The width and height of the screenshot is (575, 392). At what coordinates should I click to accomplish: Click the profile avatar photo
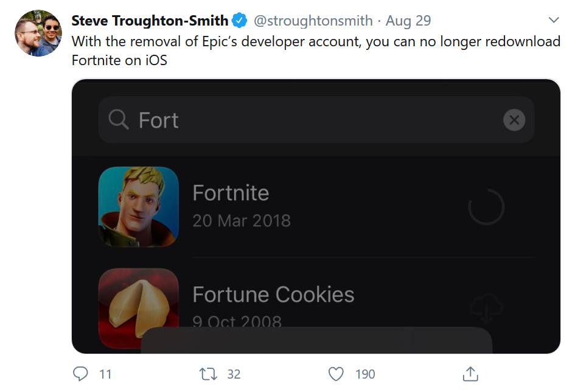(x=38, y=33)
